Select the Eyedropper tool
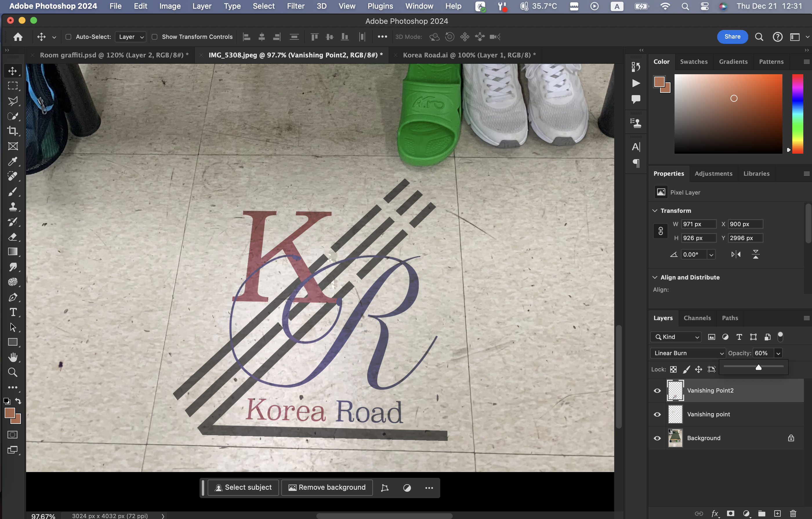Screen dimensions: 812x519 (x=13, y=161)
